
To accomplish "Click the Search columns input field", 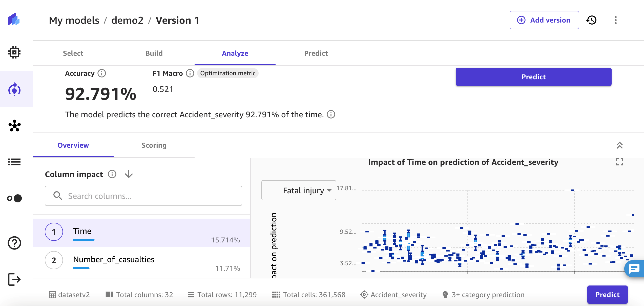I will [x=143, y=196].
